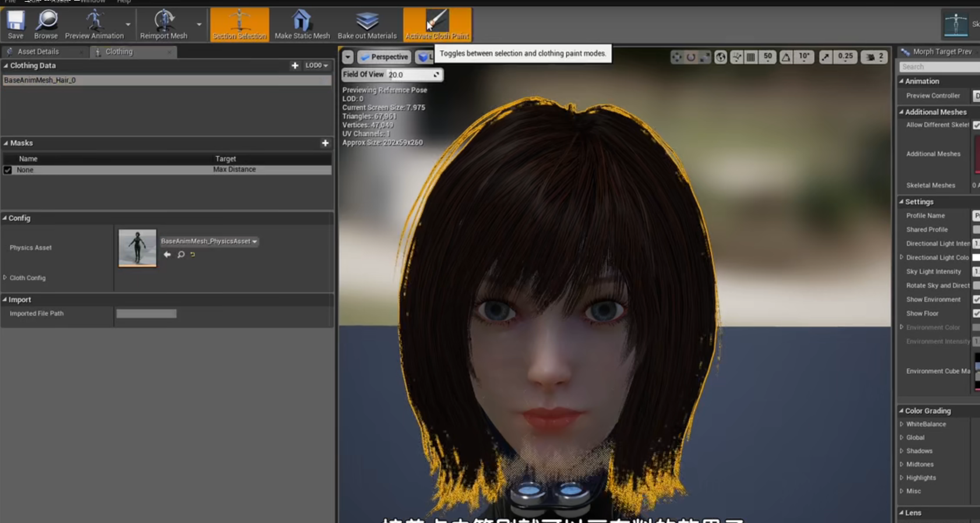This screenshot has height=523, width=980.
Task: Expand the Directional Light Color property
Action: pos(902,257)
